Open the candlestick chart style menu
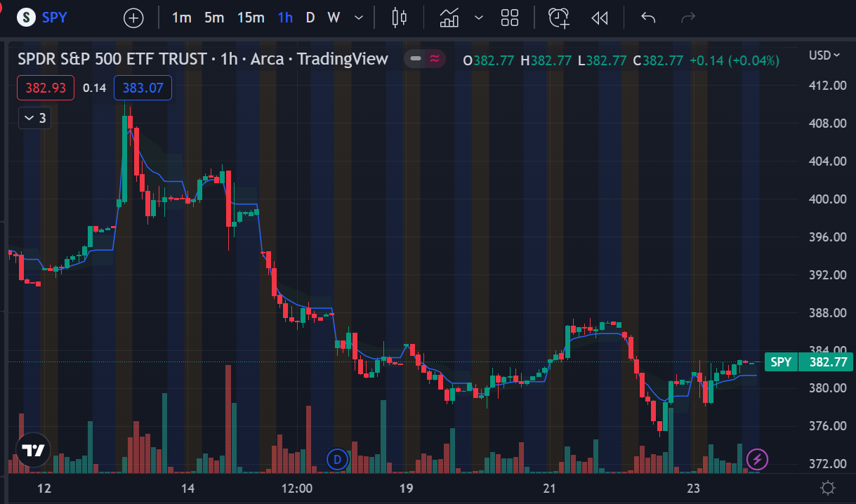The image size is (856, 504). (x=400, y=18)
